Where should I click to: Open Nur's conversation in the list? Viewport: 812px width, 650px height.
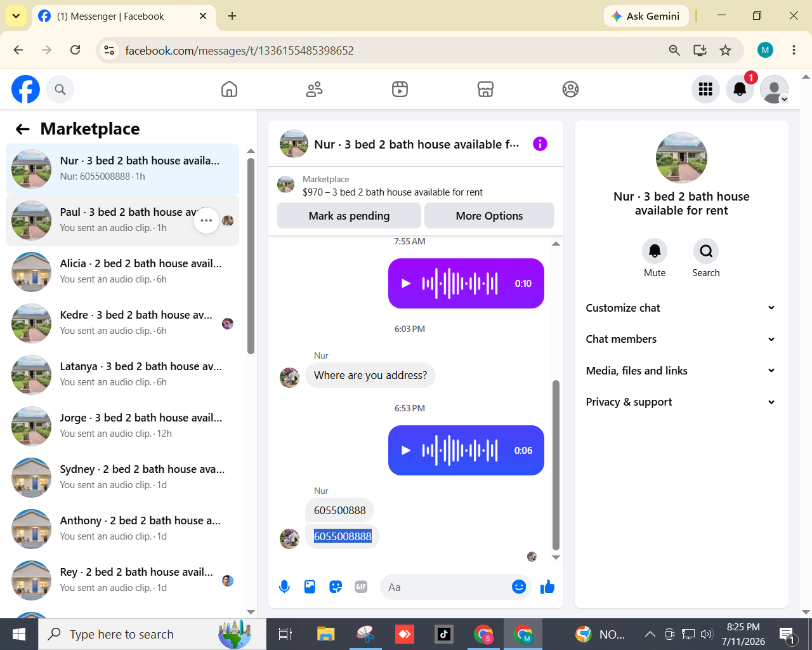pos(122,169)
